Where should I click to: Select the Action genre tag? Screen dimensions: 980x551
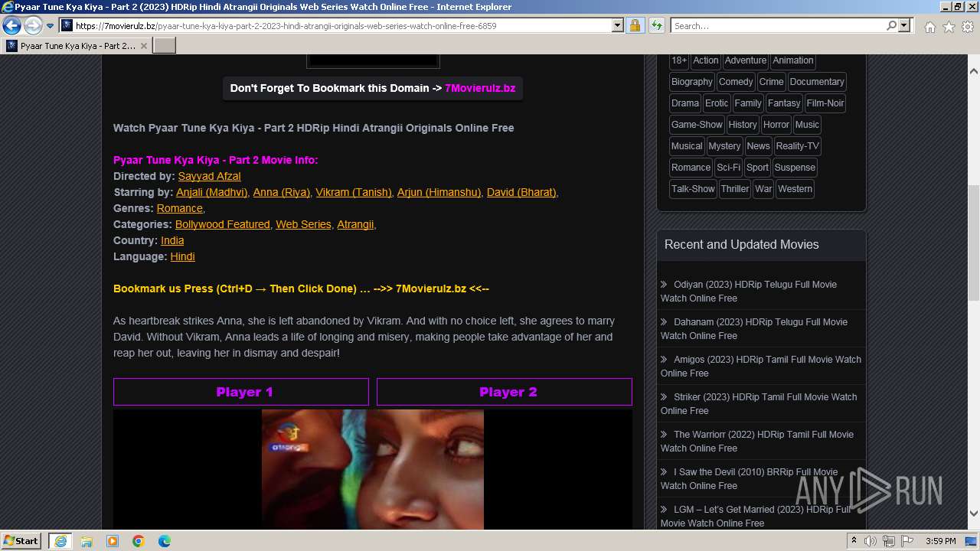point(706,60)
